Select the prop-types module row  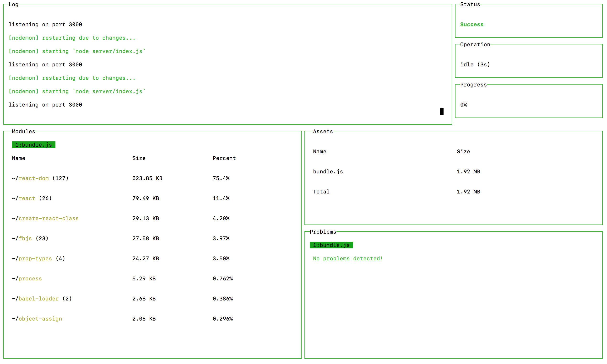pos(35,258)
